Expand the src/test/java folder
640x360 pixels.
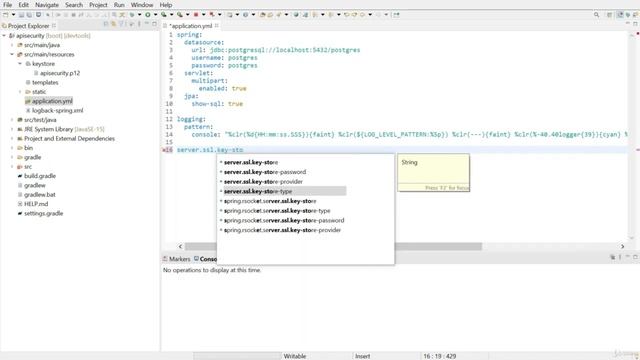click(x=12, y=120)
